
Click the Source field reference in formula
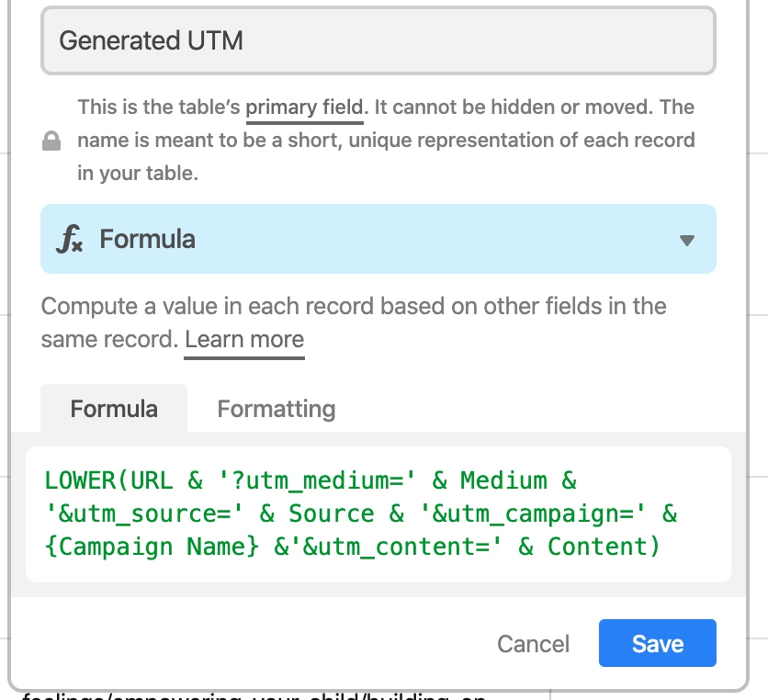(331, 514)
